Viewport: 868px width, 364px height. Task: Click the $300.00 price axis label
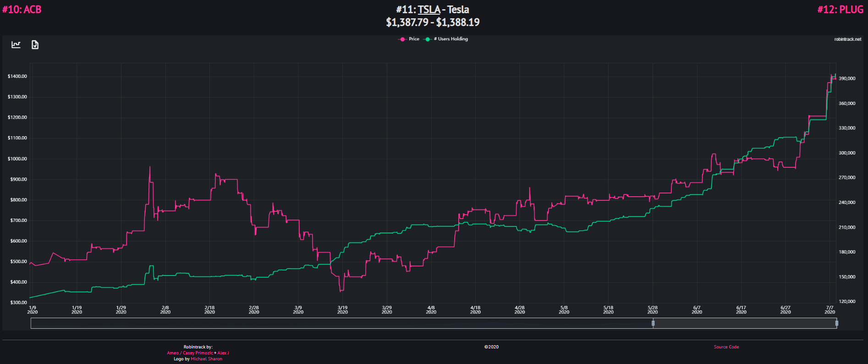click(x=18, y=303)
